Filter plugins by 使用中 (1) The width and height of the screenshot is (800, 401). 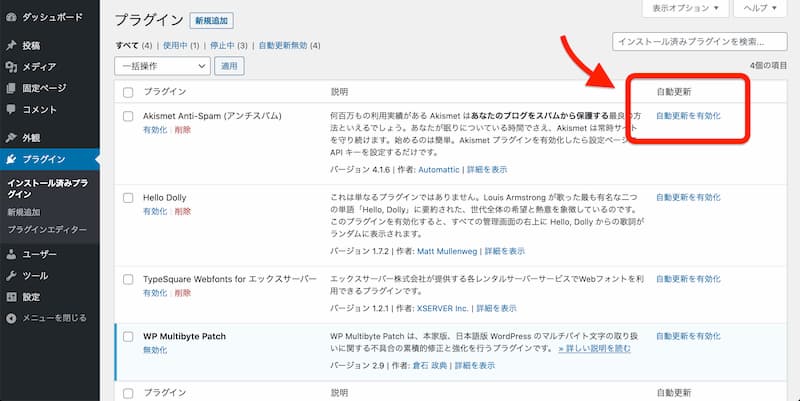pos(181,45)
